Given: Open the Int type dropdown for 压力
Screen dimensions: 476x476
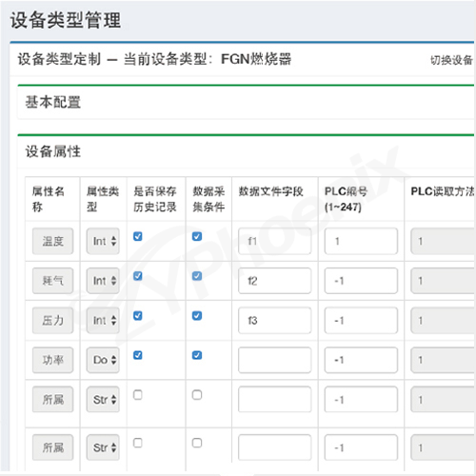Looking at the screenshot, I should 103,320.
